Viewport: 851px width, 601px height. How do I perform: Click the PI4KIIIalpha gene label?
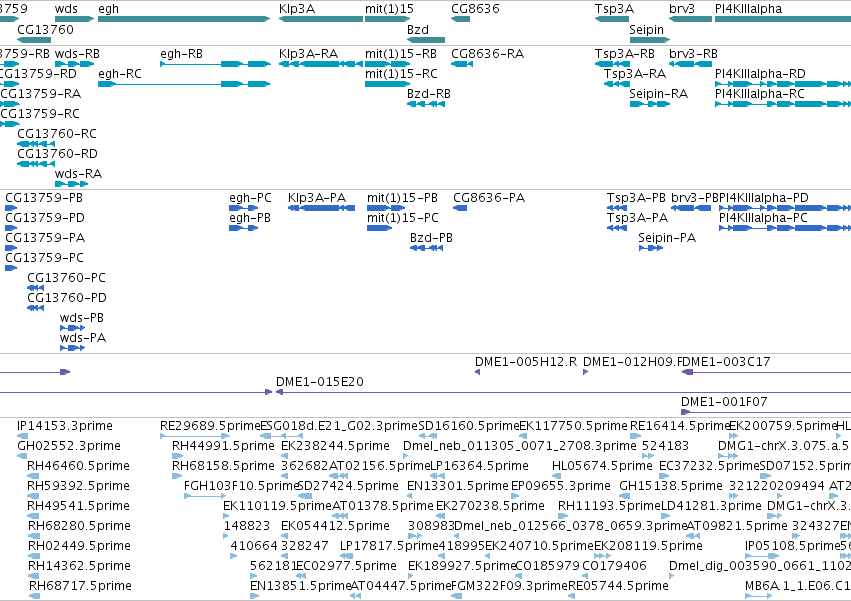748,9
